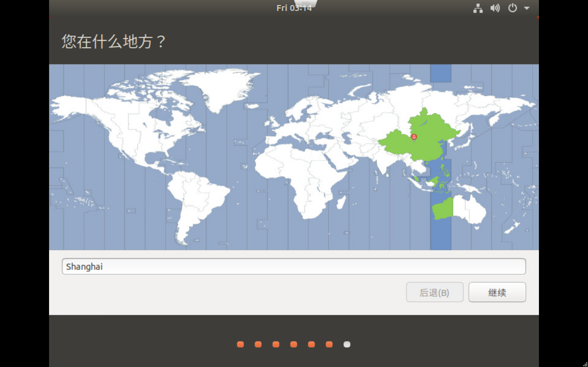Click the sixth orange progress dot
Screen dimensions: 588x367
[329, 344]
